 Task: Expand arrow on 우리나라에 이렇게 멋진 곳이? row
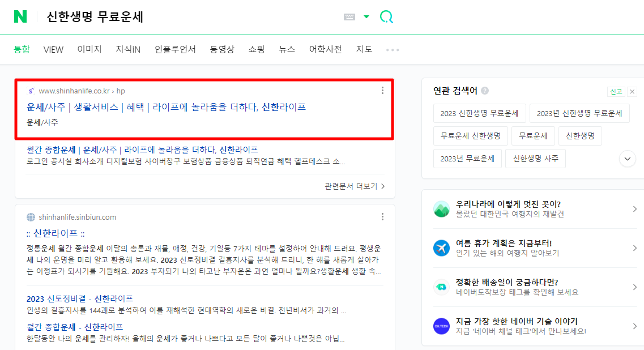click(634, 209)
